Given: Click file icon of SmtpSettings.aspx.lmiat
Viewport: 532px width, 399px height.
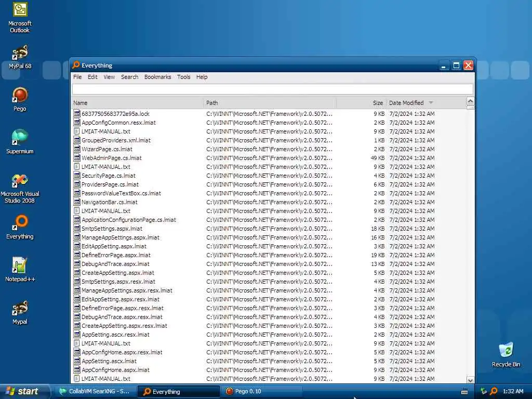Looking at the screenshot, I should [77, 229].
